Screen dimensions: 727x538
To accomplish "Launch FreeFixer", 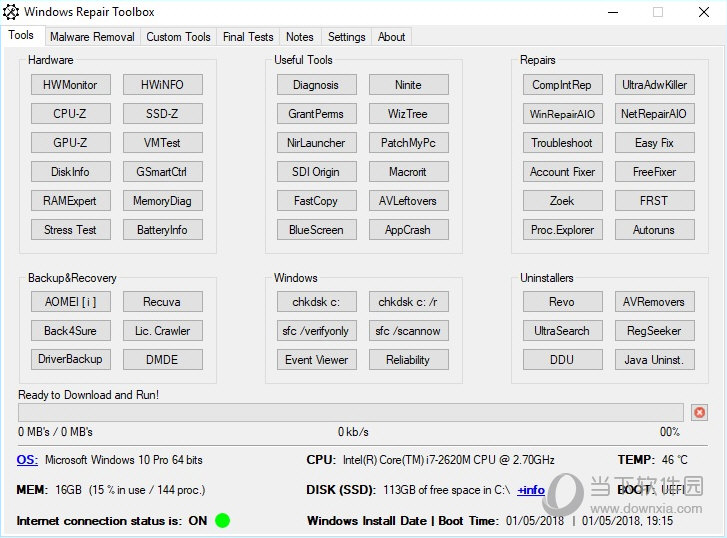I will (x=655, y=172).
